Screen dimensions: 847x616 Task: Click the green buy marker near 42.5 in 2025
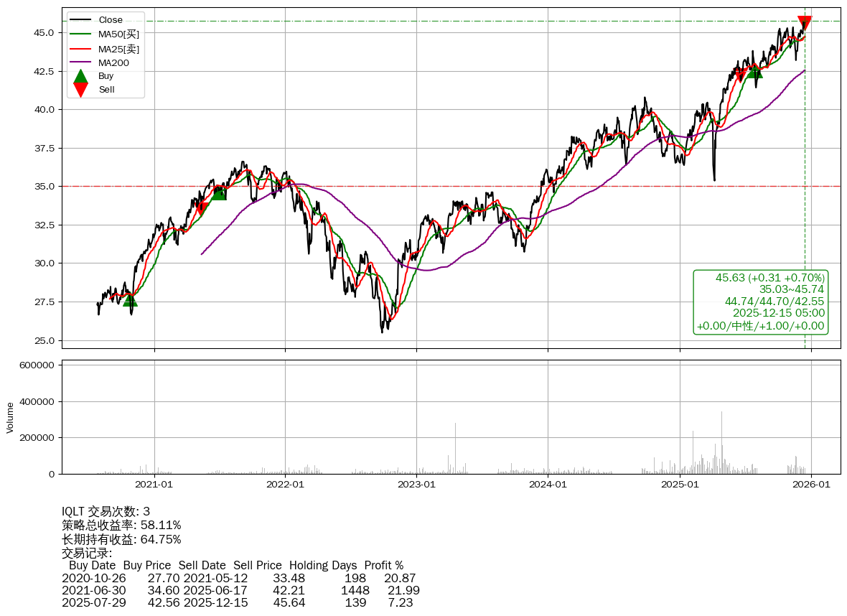pos(754,71)
